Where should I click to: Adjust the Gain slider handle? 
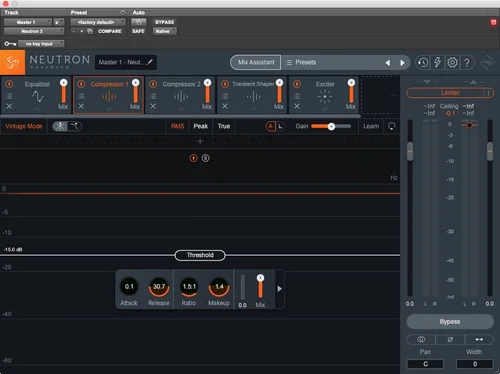331,126
